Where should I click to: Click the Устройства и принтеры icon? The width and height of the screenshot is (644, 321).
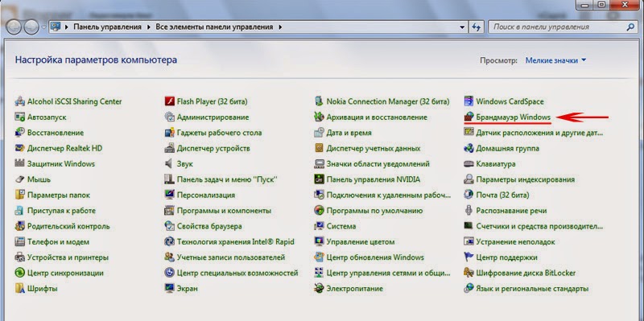pyautogui.click(x=19, y=257)
